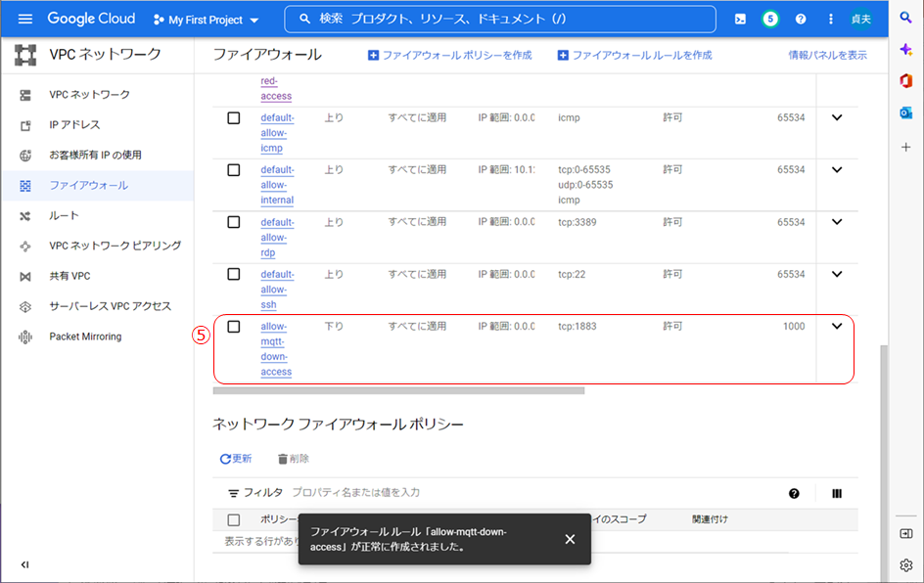The width and height of the screenshot is (924, 583).
Task: Go to ルート in the sidebar
Action: (x=65, y=215)
